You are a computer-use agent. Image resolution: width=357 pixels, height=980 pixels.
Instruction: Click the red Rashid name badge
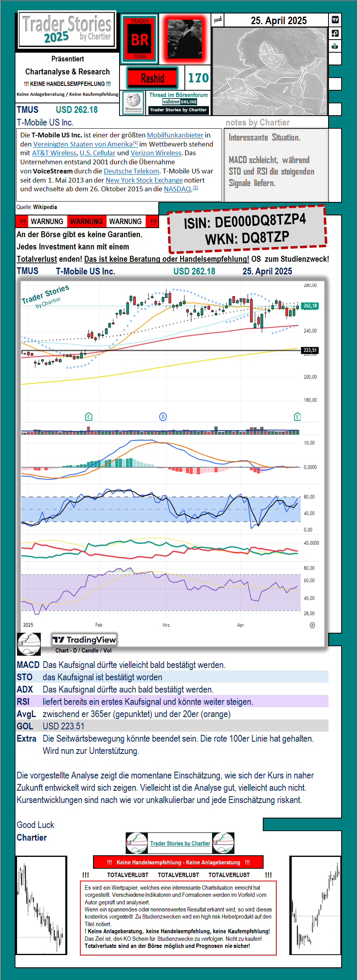(152, 78)
